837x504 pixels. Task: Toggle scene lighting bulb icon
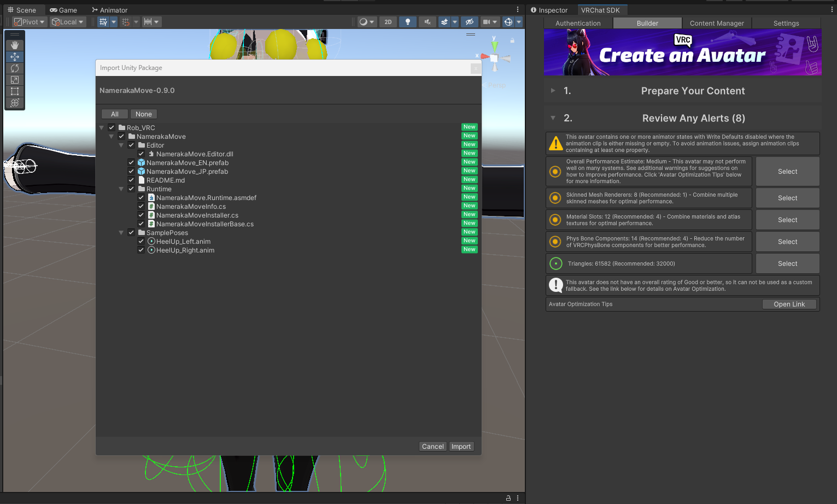[x=407, y=22]
